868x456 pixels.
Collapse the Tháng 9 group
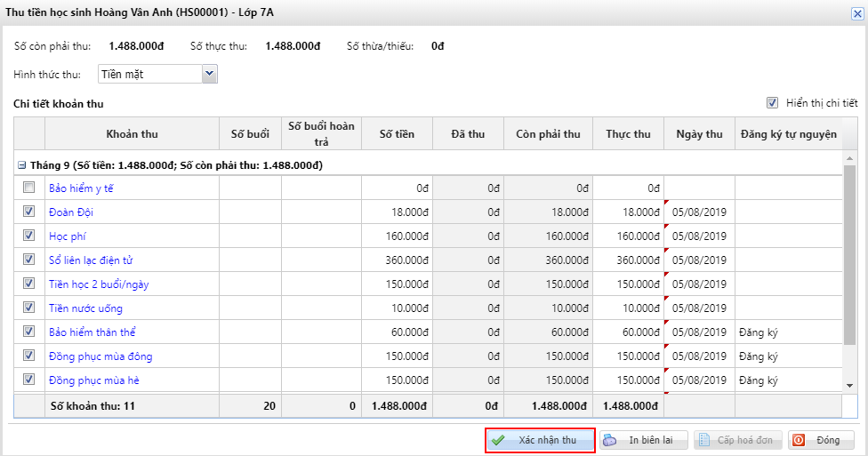click(21, 165)
